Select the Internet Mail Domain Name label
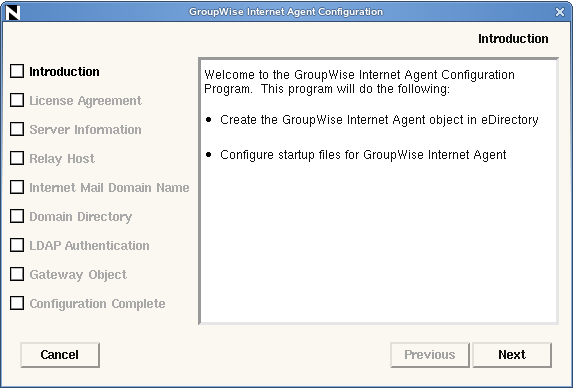The width and height of the screenshot is (573, 390). pyautogui.click(x=109, y=188)
